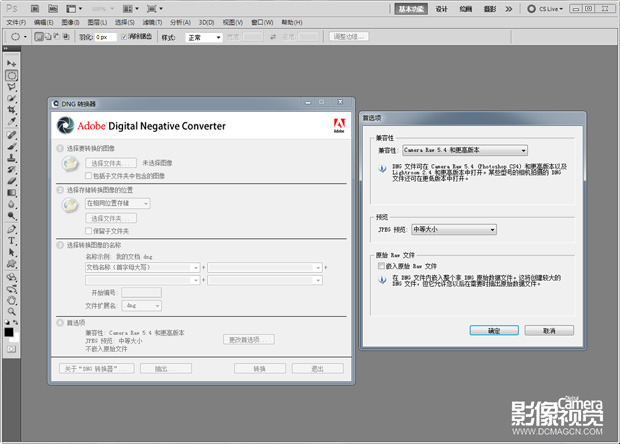Image resolution: width=620 pixels, height=444 pixels.
Task: Click New Selection mode icon
Action: pyautogui.click(x=39, y=37)
